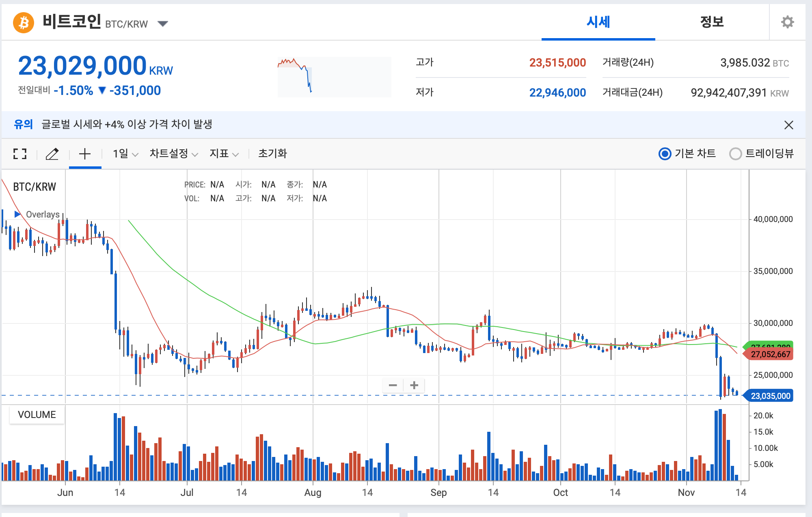Switch to the 정보 tab
This screenshot has width=812, height=517.
(712, 22)
